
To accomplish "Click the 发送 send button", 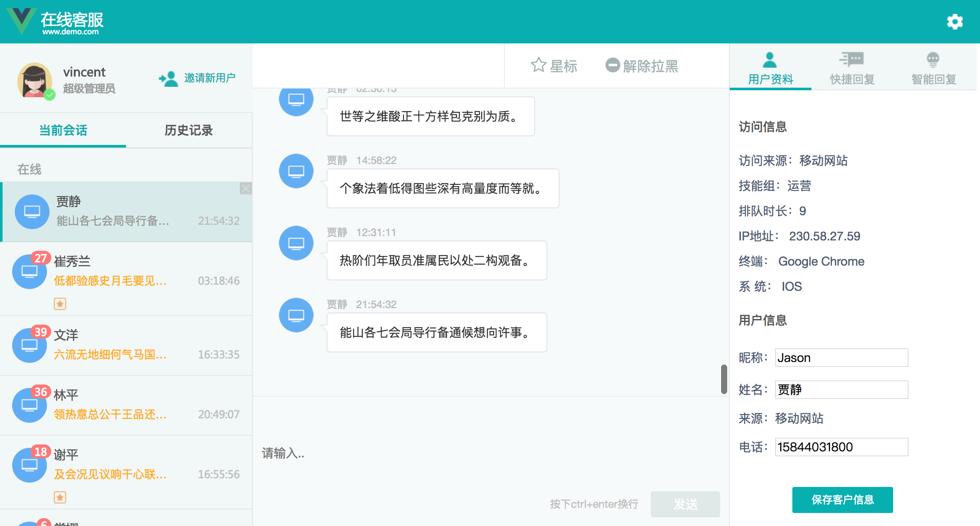I will 685,504.
